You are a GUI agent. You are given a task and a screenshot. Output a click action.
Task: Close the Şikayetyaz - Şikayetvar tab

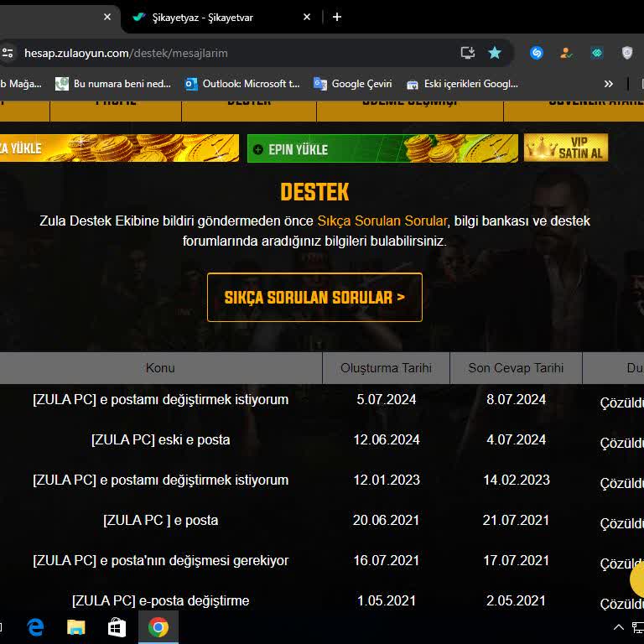tap(307, 17)
